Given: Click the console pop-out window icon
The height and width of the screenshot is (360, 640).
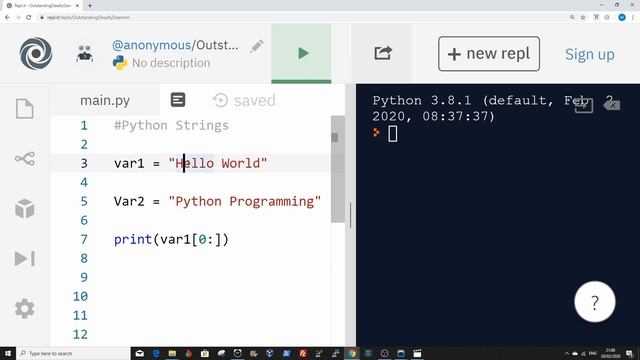Looking at the screenshot, I should 584,105.
